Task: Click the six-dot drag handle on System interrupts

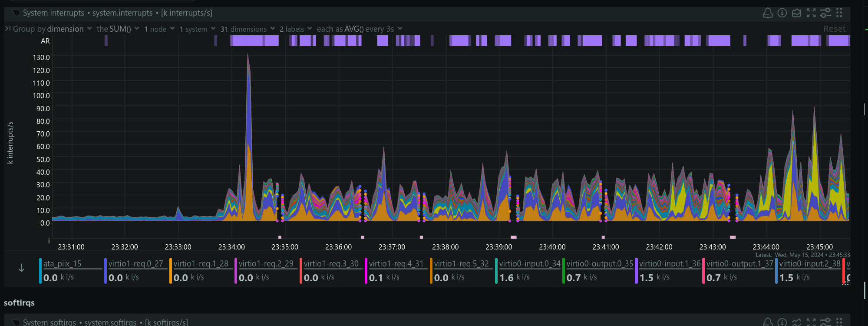Action: click(x=839, y=13)
